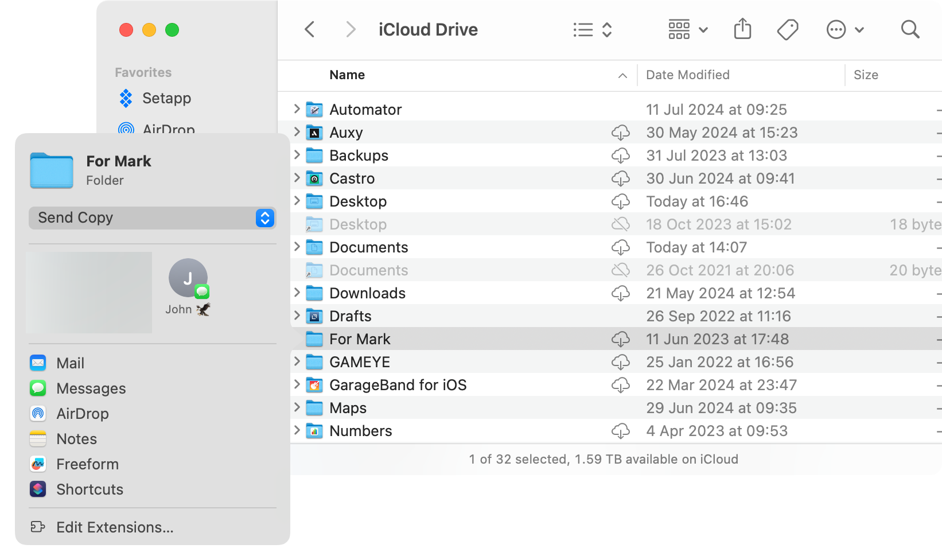Send the folder to Notes
This screenshot has height=560, width=942.
tap(76, 438)
